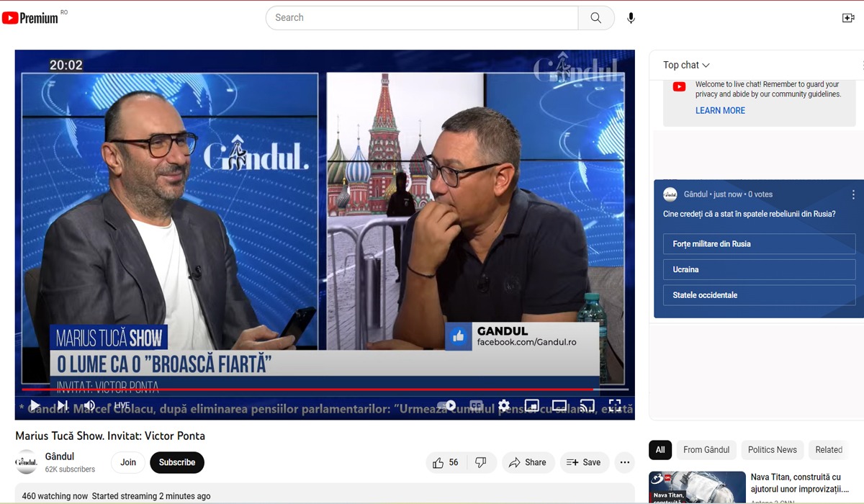Subscribe to Gândul channel
Screen dimensions: 864x504
coord(177,462)
